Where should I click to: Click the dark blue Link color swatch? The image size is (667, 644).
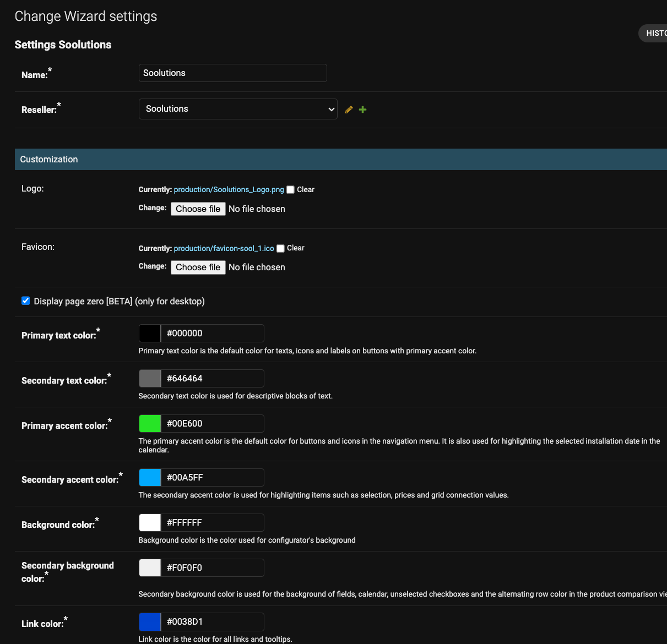pos(150,622)
